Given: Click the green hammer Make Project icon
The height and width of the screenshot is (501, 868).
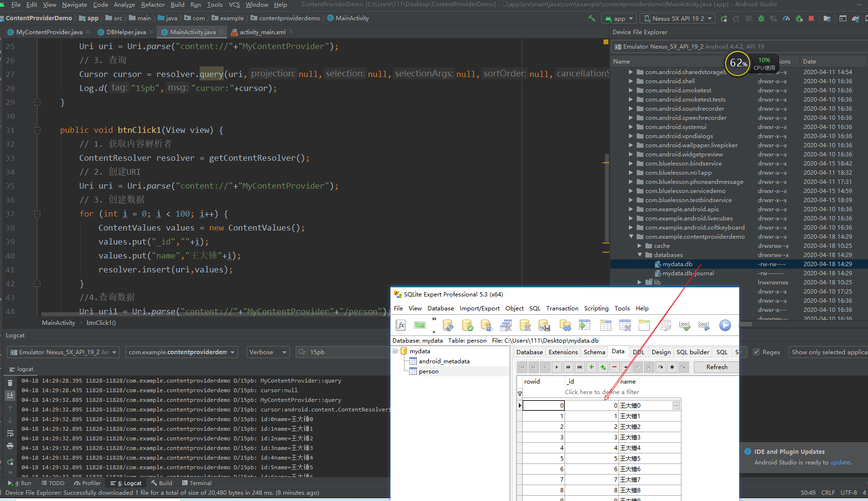Looking at the screenshot, I should (x=591, y=18).
